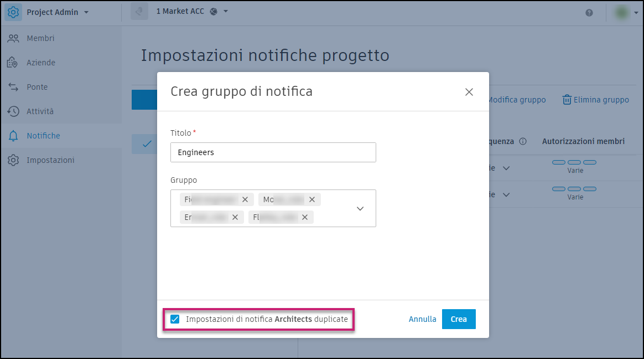Disable the Architects duplicate notification settings checkbox
Viewport: 644px width, 359px height.
coord(175,319)
